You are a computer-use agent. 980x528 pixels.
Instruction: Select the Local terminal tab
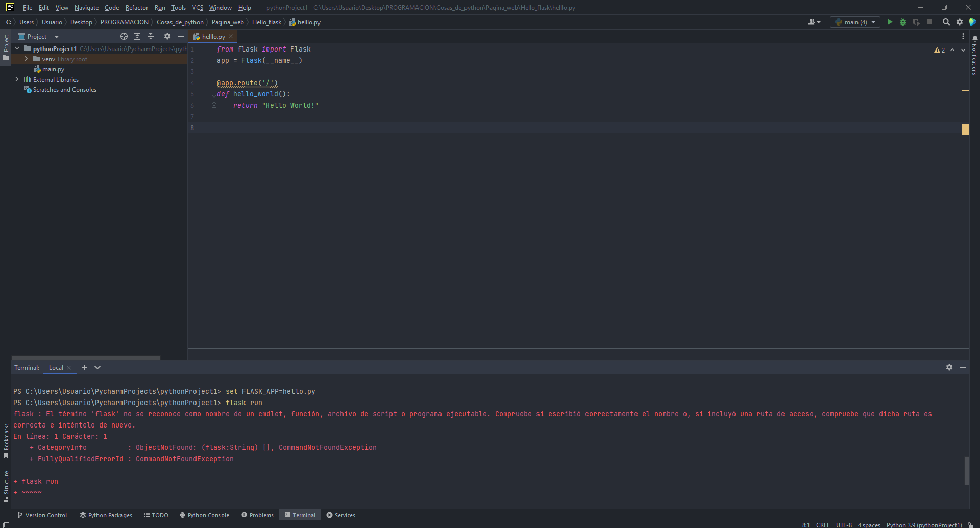coord(56,368)
